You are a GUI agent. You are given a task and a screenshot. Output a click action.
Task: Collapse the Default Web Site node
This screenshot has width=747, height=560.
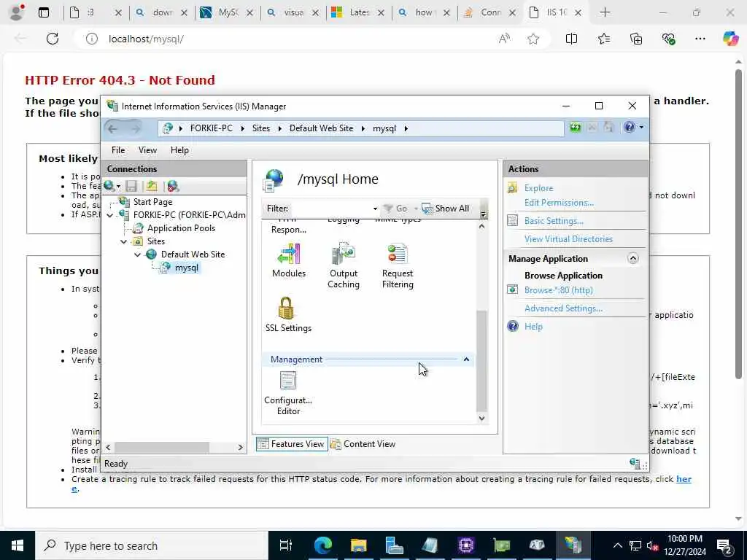(x=138, y=254)
